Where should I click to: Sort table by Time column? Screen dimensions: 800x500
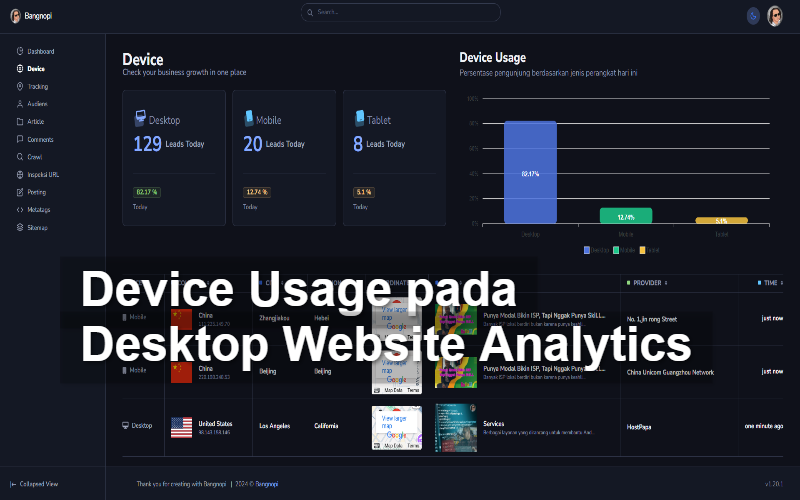coord(771,283)
